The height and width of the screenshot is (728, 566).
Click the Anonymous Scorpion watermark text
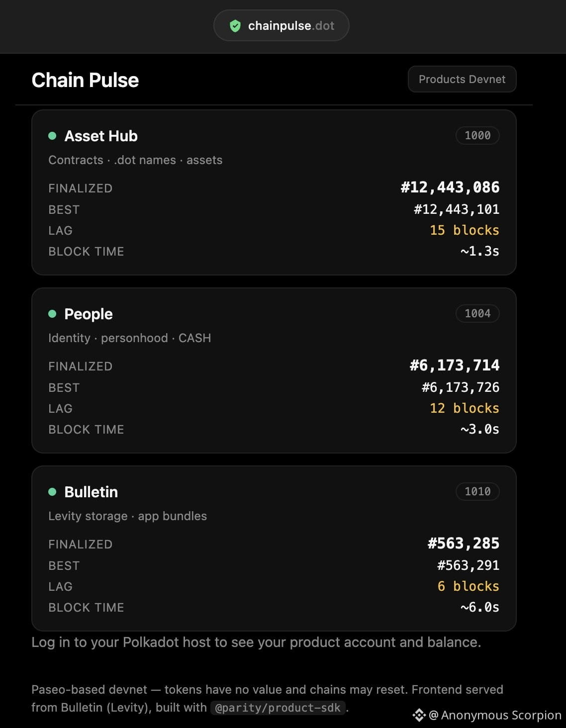pyautogui.click(x=495, y=715)
